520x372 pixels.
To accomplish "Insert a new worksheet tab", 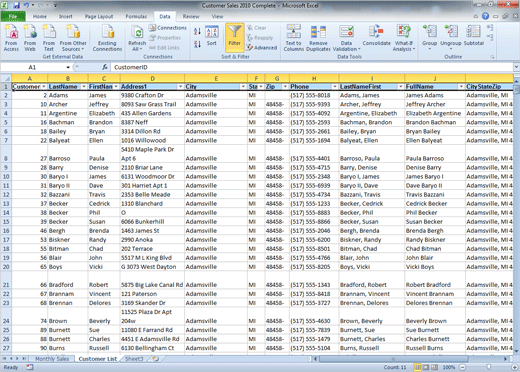I will [155, 359].
